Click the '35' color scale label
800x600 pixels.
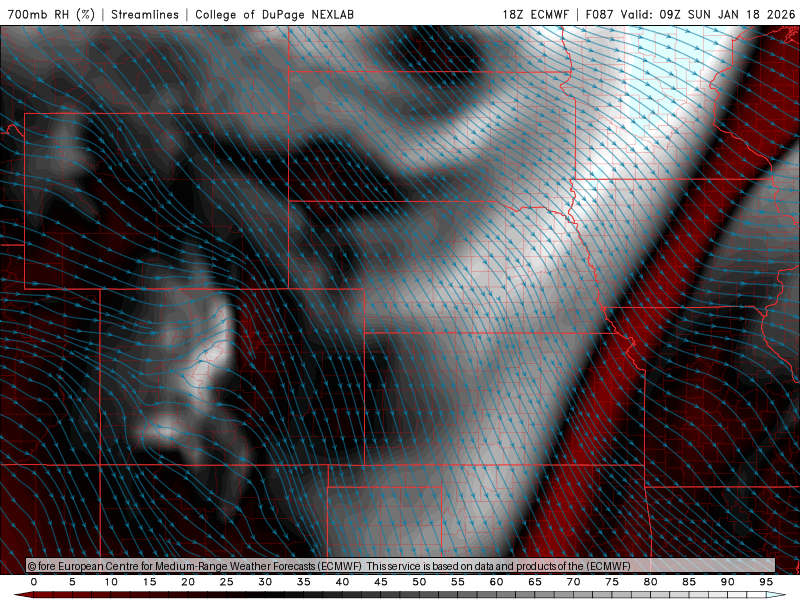[304, 582]
